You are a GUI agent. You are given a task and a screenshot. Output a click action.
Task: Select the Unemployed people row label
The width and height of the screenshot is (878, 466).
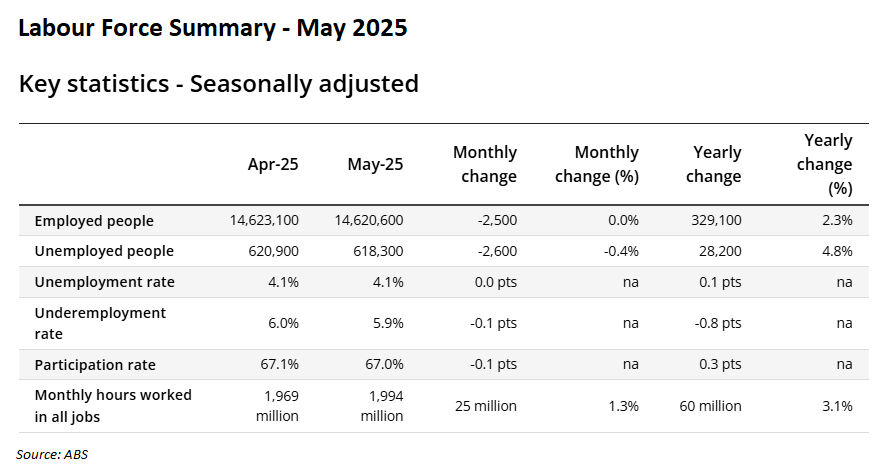(104, 251)
